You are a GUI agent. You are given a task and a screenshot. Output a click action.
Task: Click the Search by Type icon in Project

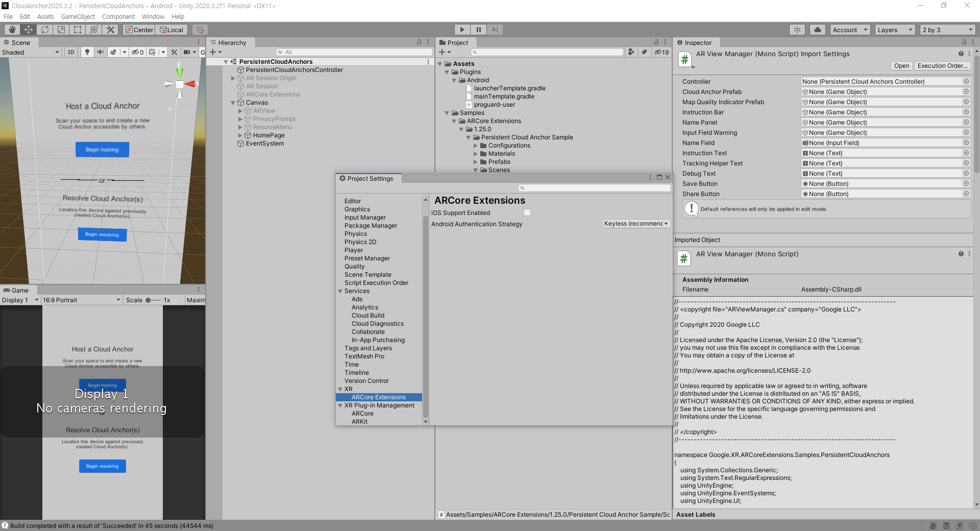(x=631, y=52)
